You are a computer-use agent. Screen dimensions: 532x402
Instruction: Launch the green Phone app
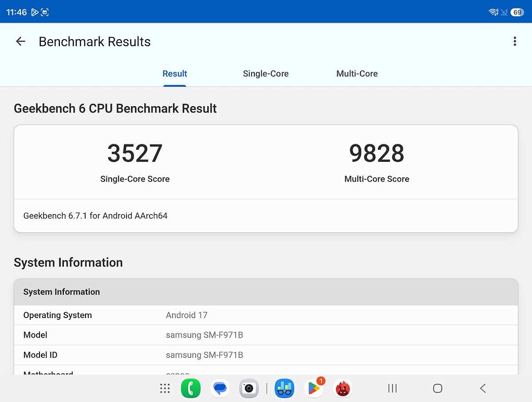pyautogui.click(x=191, y=388)
